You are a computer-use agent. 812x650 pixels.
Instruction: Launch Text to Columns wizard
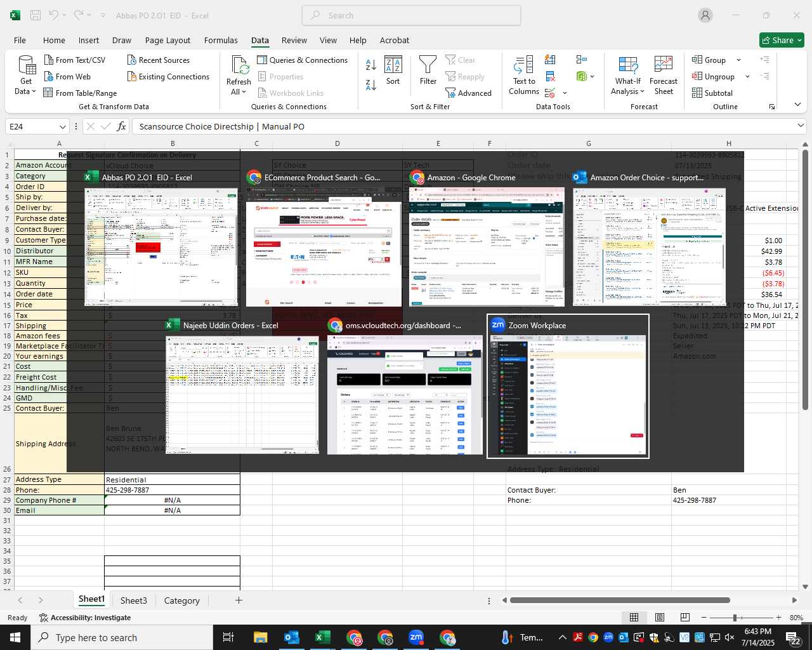(x=524, y=76)
